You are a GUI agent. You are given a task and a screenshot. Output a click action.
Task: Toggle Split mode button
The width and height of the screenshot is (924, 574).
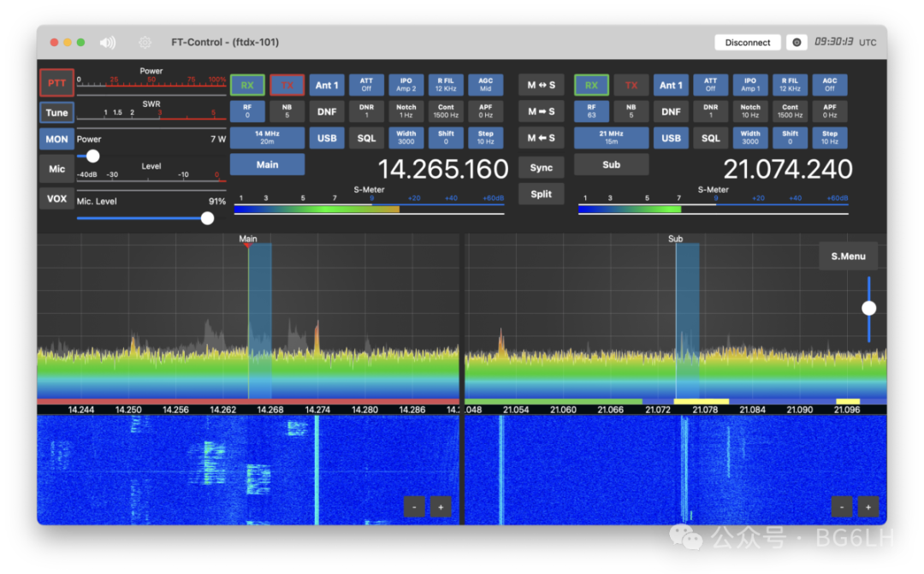(x=541, y=194)
